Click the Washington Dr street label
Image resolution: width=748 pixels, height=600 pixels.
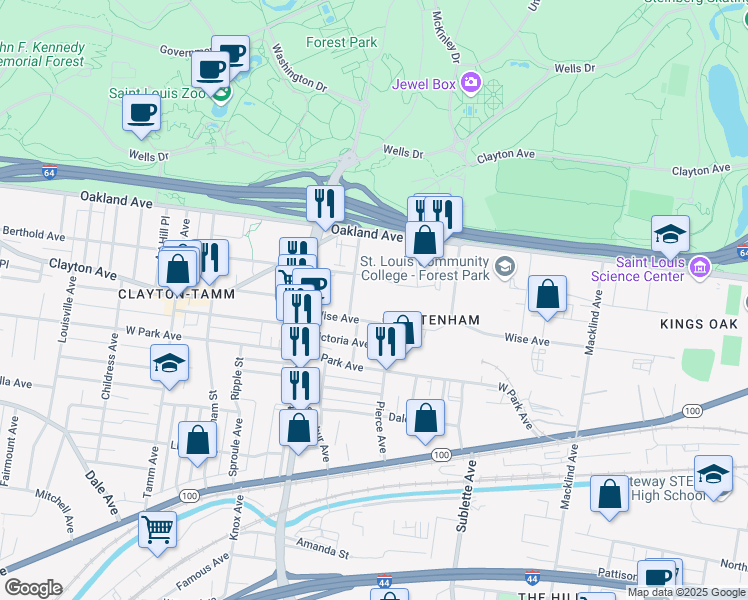299,68
